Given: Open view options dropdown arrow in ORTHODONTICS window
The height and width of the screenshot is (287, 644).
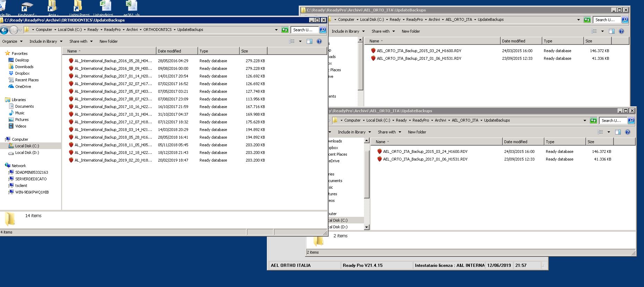Looking at the screenshot, I should pos(300,41).
